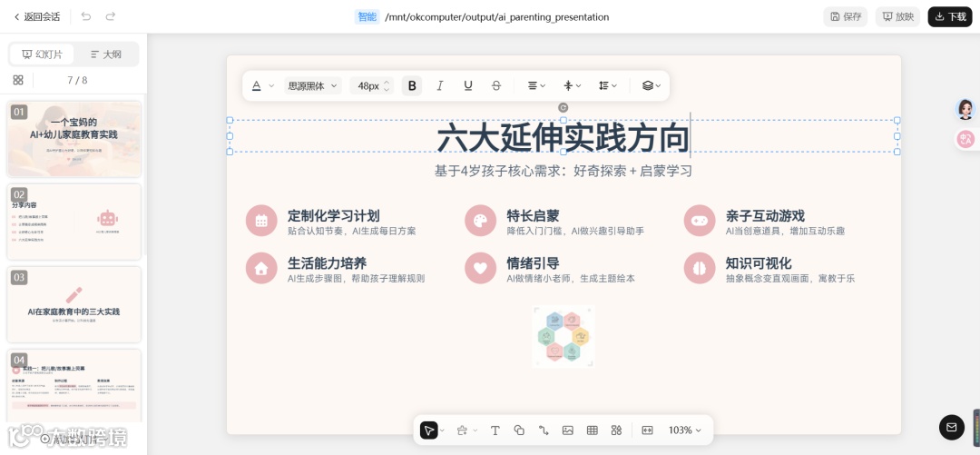This screenshot has height=455, width=980.
Task: Select the connector line tool
Action: [x=544, y=430]
